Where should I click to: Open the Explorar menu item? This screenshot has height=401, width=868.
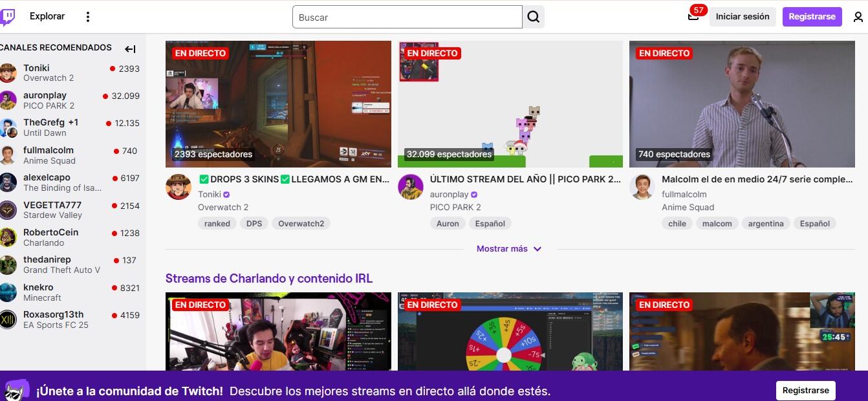click(47, 17)
